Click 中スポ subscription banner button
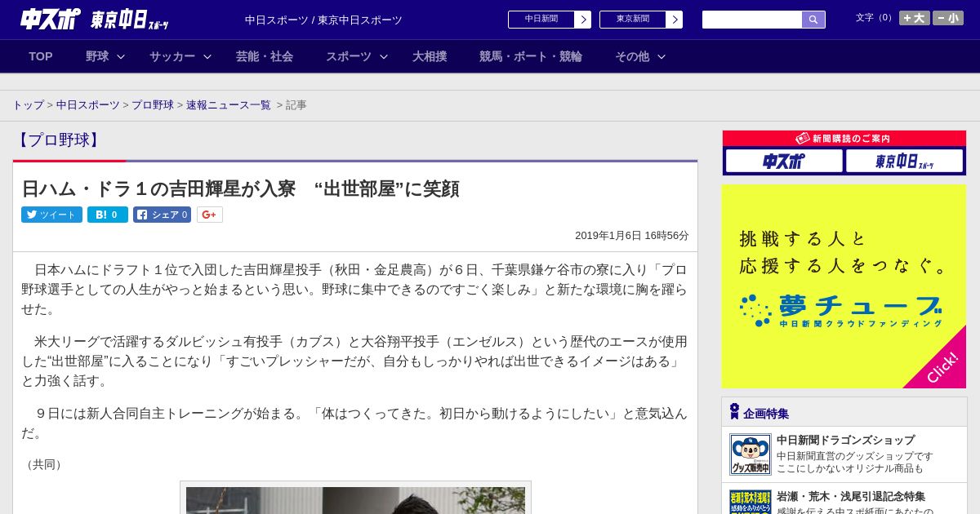 pos(784,162)
